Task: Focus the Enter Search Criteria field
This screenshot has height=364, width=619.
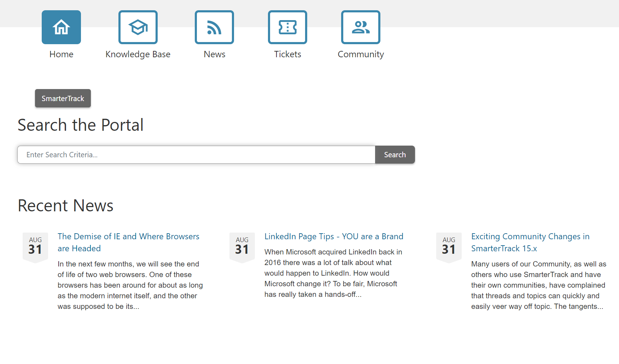Action: [x=196, y=155]
